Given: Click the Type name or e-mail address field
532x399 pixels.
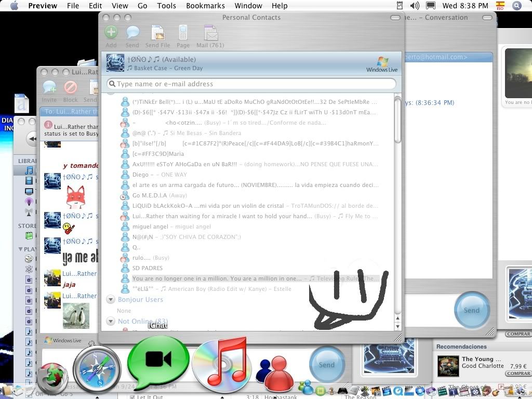Looking at the screenshot, I should [251, 84].
